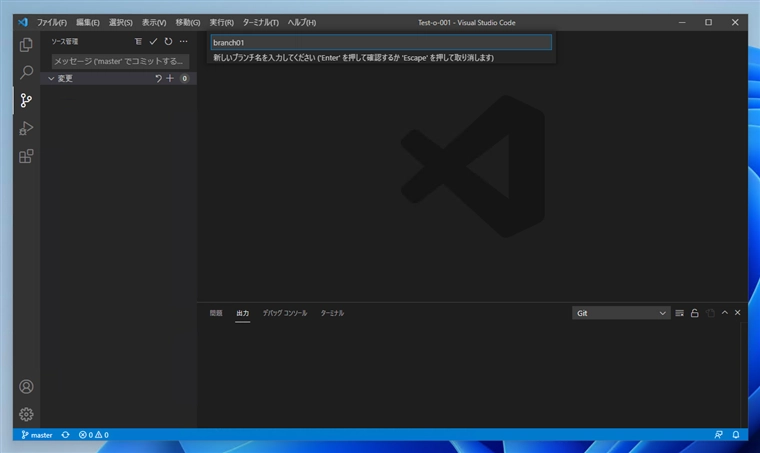Open the 実行(R) menu

coord(222,23)
